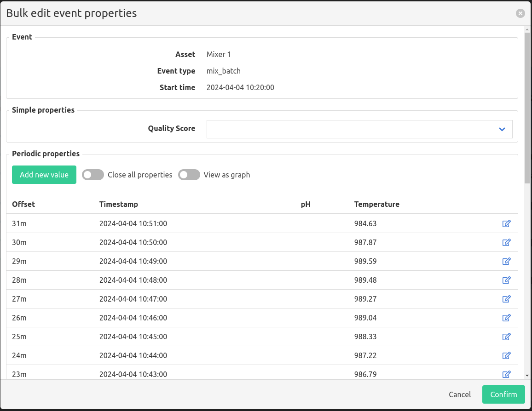Open the Quality Score dropdown

click(x=359, y=129)
